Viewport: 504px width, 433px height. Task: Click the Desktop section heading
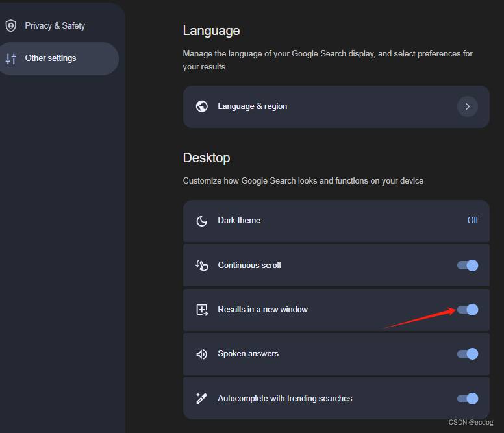pos(207,158)
